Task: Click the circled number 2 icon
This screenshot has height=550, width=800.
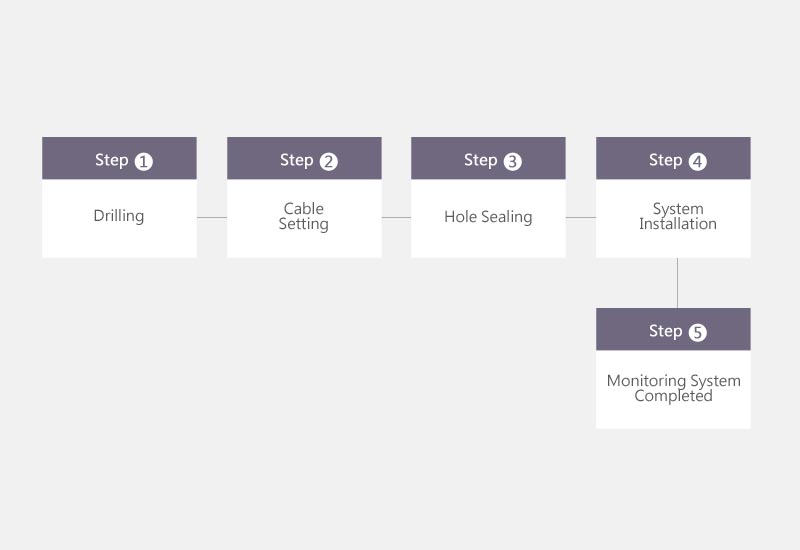Action: (329, 162)
